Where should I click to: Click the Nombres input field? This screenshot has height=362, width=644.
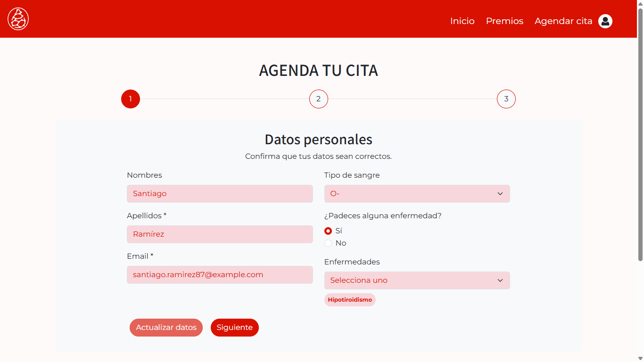[x=220, y=194]
